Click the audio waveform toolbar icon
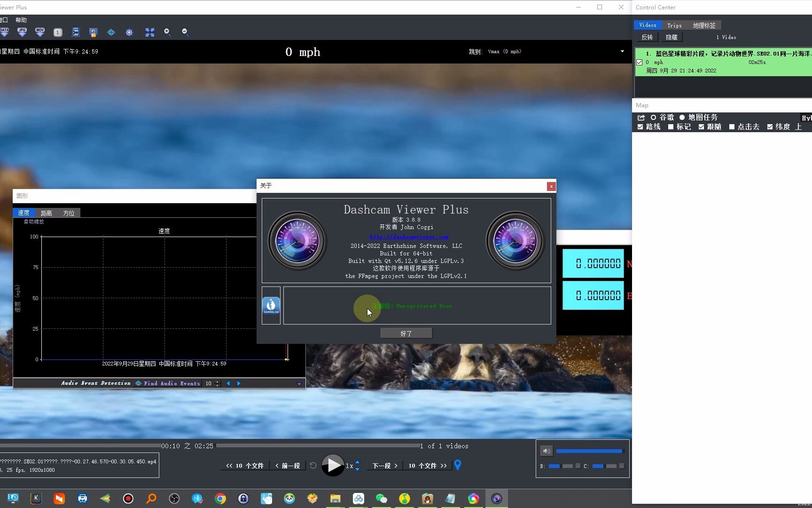 tap(111, 32)
